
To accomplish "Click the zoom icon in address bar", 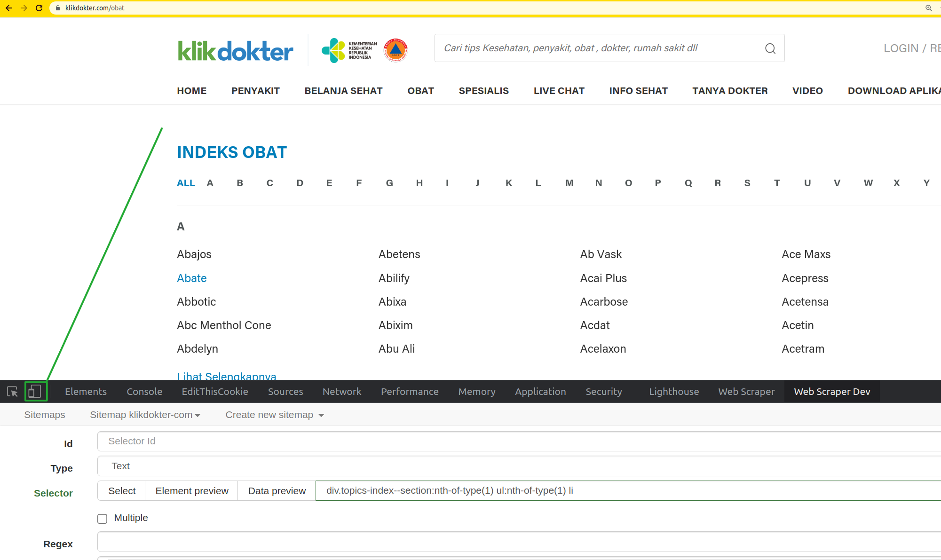I will 928,8.
